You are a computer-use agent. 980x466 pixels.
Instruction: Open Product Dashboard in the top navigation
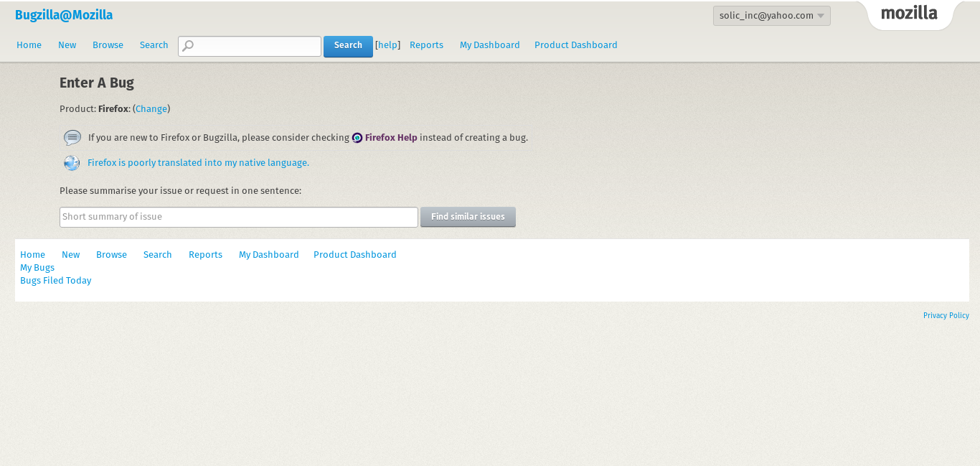[x=576, y=45]
